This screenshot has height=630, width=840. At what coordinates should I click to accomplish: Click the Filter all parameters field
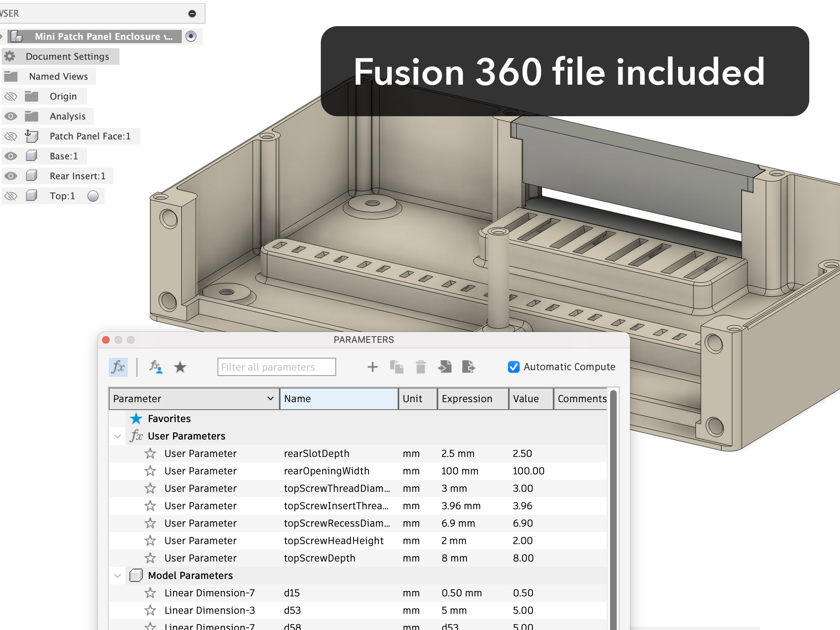coord(276,367)
